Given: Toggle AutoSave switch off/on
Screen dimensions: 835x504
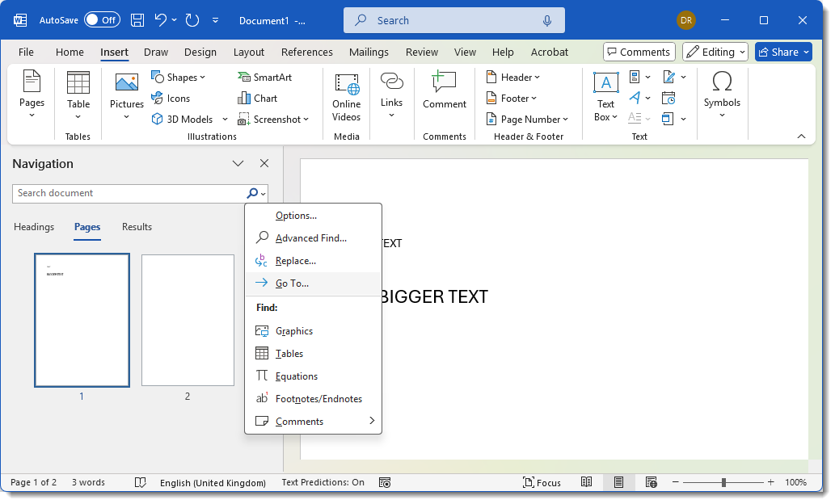Looking at the screenshot, I should click(x=102, y=20).
